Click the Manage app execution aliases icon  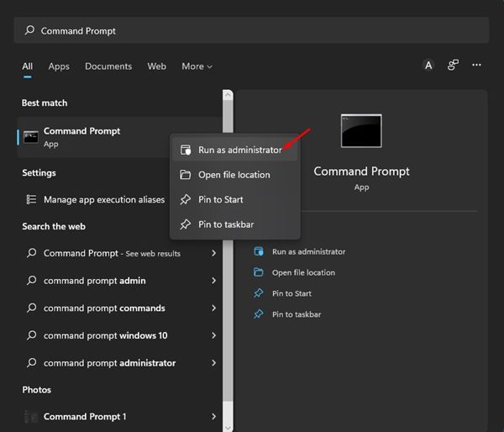(x=31, y=199)
